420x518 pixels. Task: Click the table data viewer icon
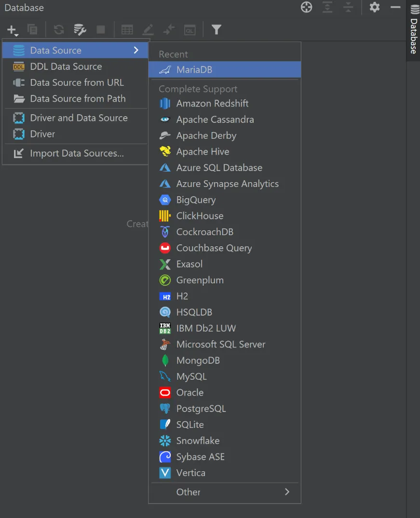[x=127, y=29]
